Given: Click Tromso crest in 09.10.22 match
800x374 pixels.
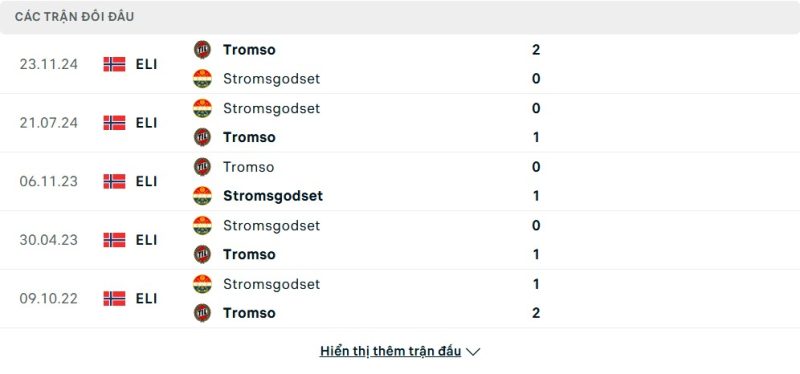Looking at the screenshot, I should [x=202, y=313].
